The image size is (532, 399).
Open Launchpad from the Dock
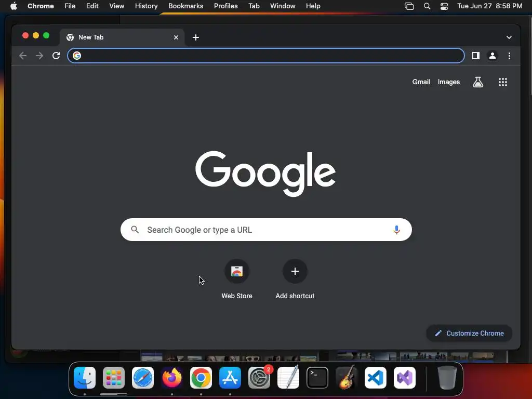114,378
